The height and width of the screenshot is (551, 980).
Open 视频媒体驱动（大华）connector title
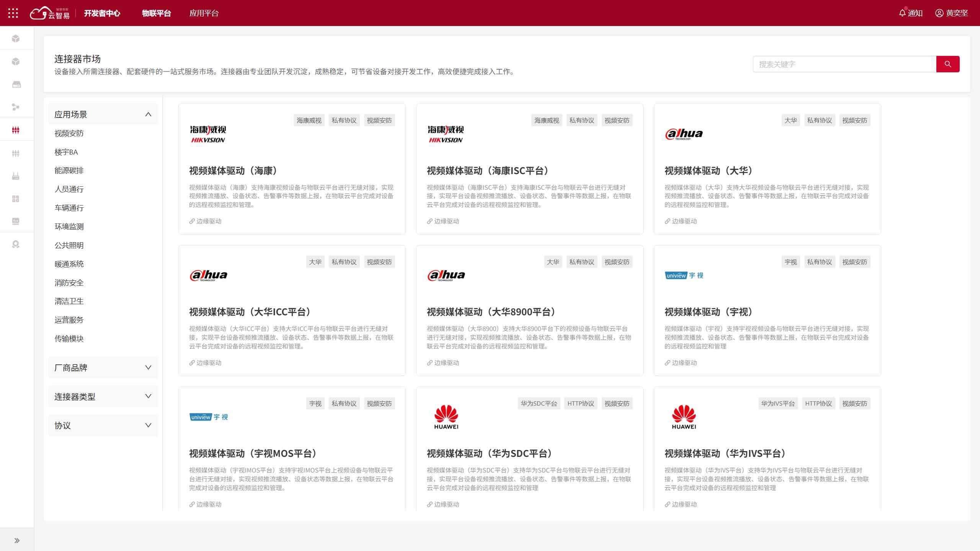point(709,171)
